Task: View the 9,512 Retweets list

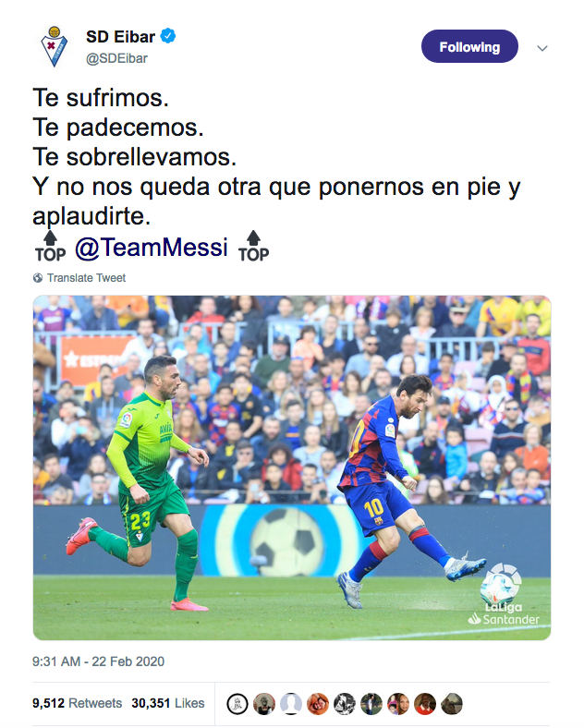Action: coord(77,703)
